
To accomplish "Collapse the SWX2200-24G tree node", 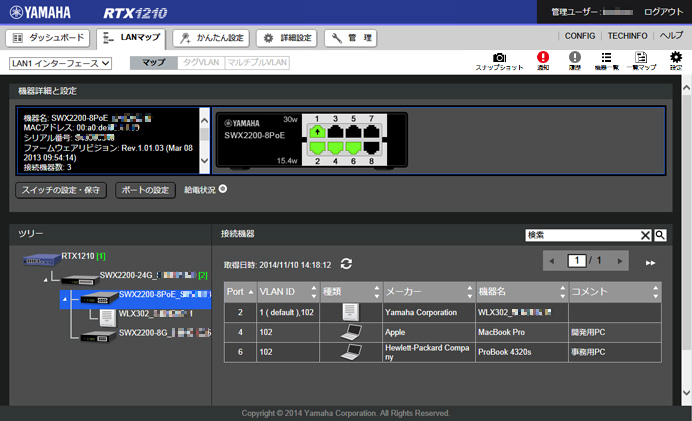I will (44, 279).
